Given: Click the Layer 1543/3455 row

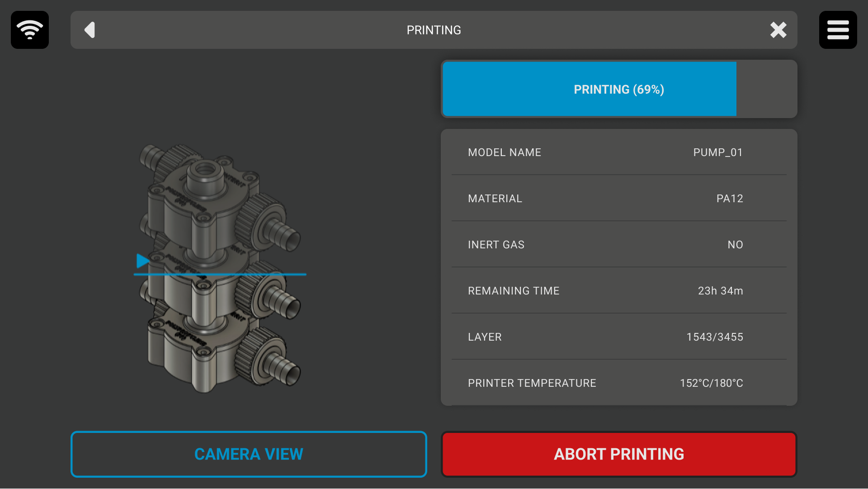Looking at the screenshot, I should (618, 337).
